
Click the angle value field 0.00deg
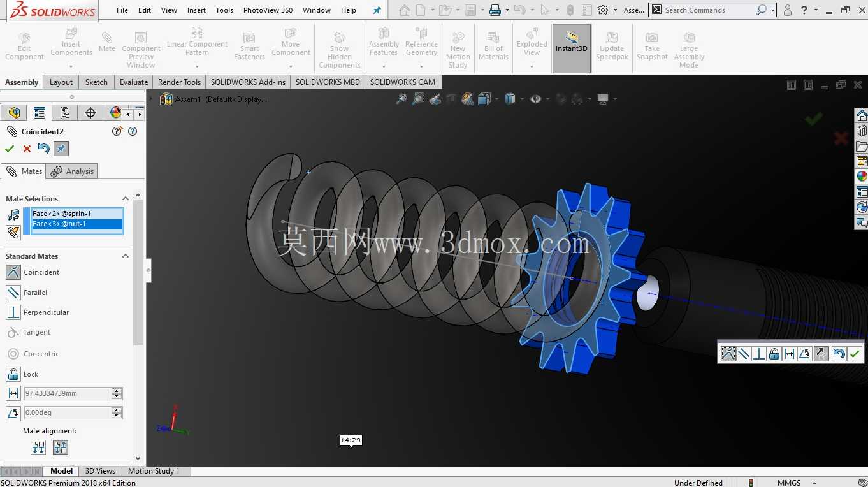click(x=68, y=413)
